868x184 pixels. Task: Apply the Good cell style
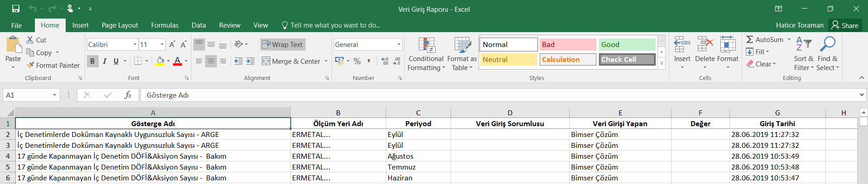(x=627, y=44)
